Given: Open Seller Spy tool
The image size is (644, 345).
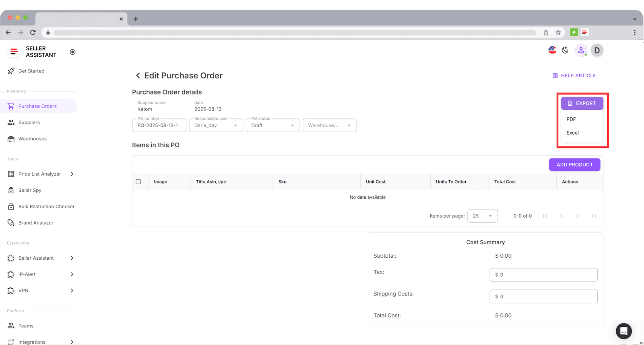Looking at the screenshot, I should tap(30, 190).
